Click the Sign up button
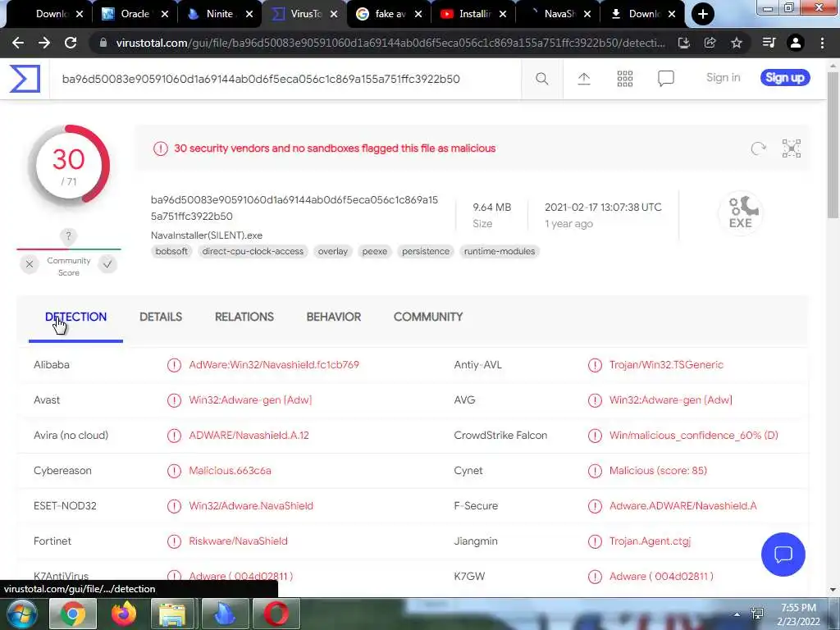Screen dimensions: 840x630 tap(785, 78)
